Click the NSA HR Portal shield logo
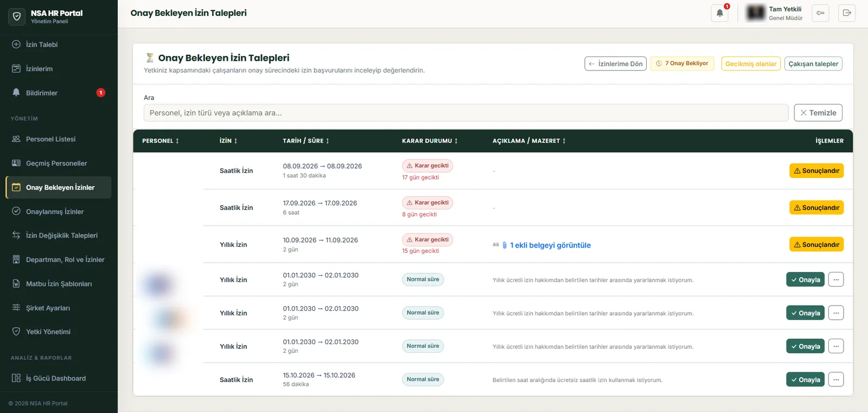Viewport: 868px width, 413px height. coord(17,17)
